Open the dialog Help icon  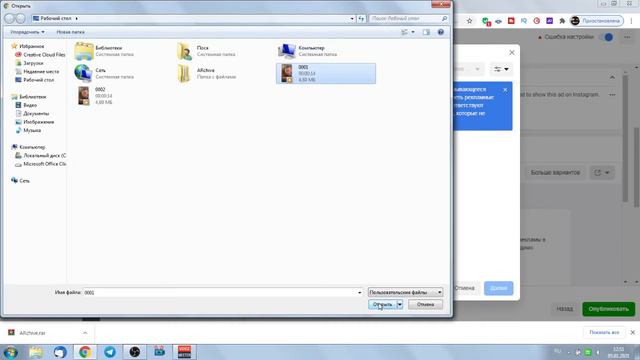pyautogui.click(x=441, y=32)
